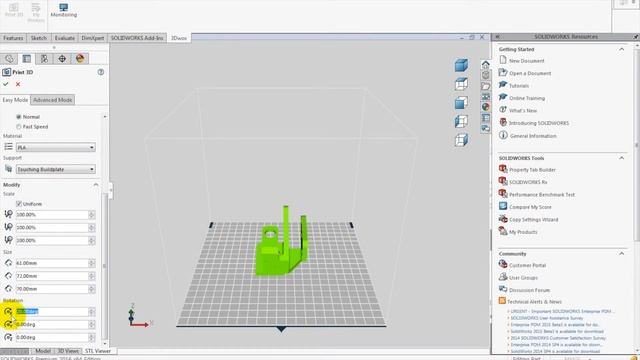This screenshot has width=640, height=360.
Task: Click the highlighted first rotation field
Action: coord(52,311)
